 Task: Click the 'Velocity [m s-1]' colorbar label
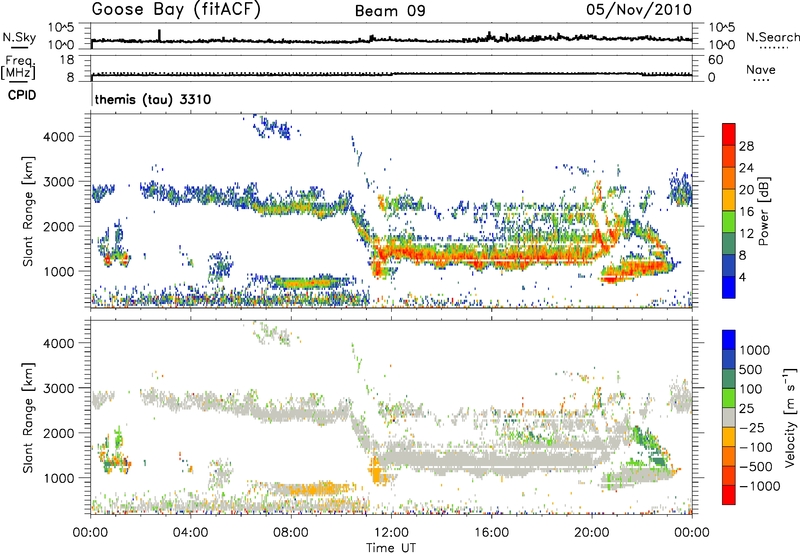[790, 417]
